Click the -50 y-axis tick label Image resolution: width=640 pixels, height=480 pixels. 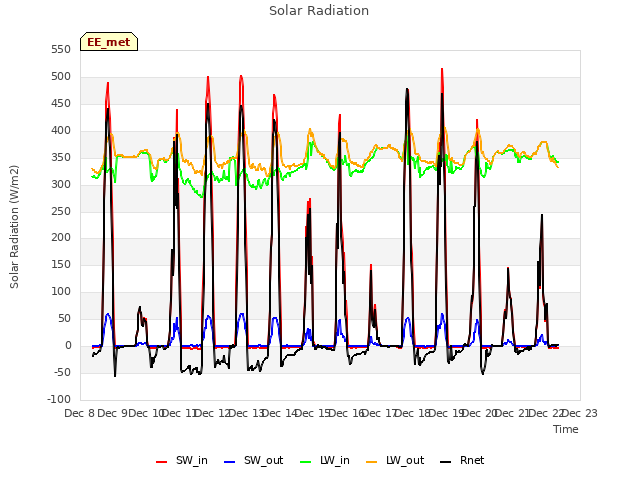[62, 373]
